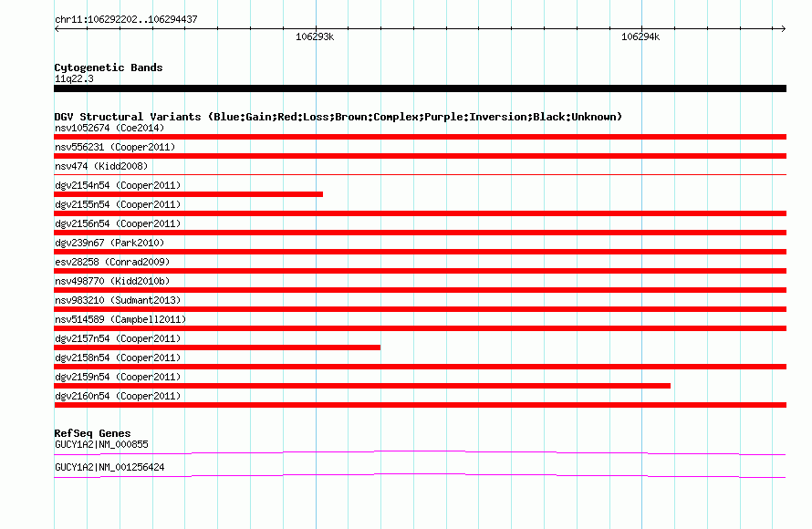Open variant label nsv556231 (Cooper2011)
Viewport: 812px width, 529px height.
[x=115, y=147]
